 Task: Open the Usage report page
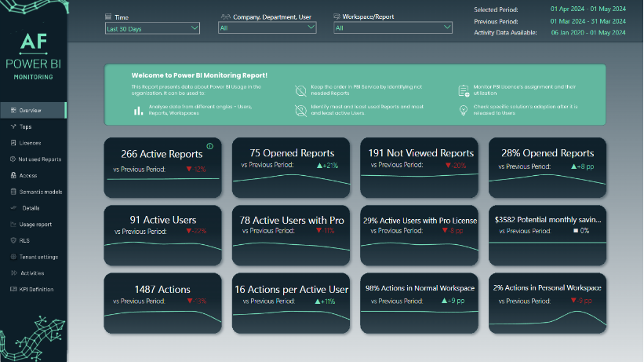point(33,225)
